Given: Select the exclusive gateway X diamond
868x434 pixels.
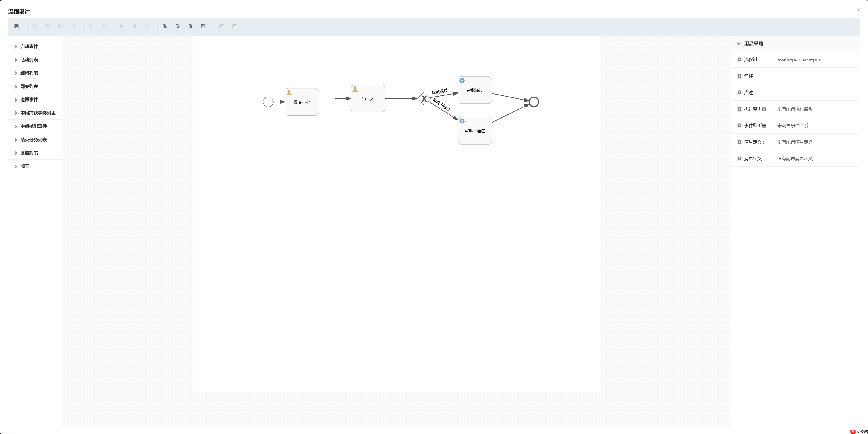Looking at the screenshot, I should [424, 98].
